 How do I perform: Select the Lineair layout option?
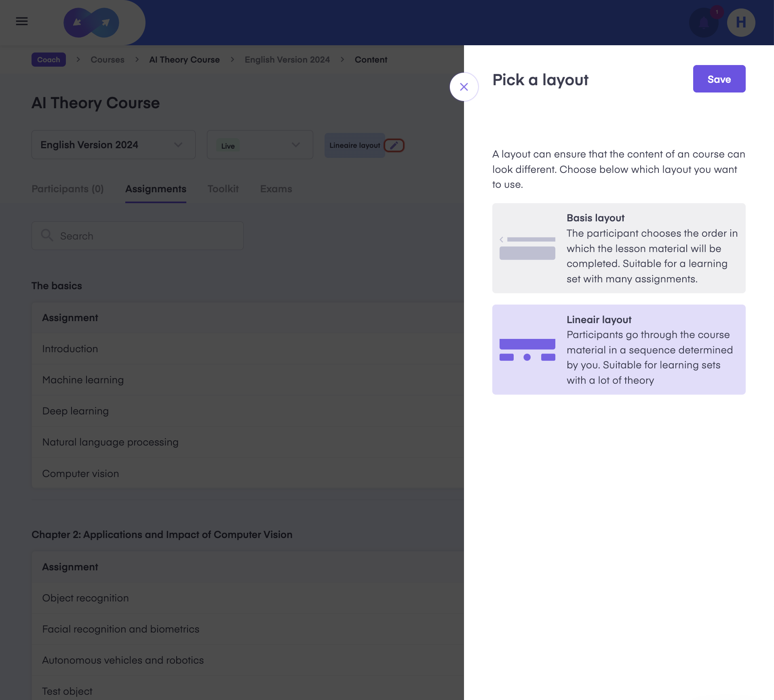pyautogui.click(x=619, y=350)
